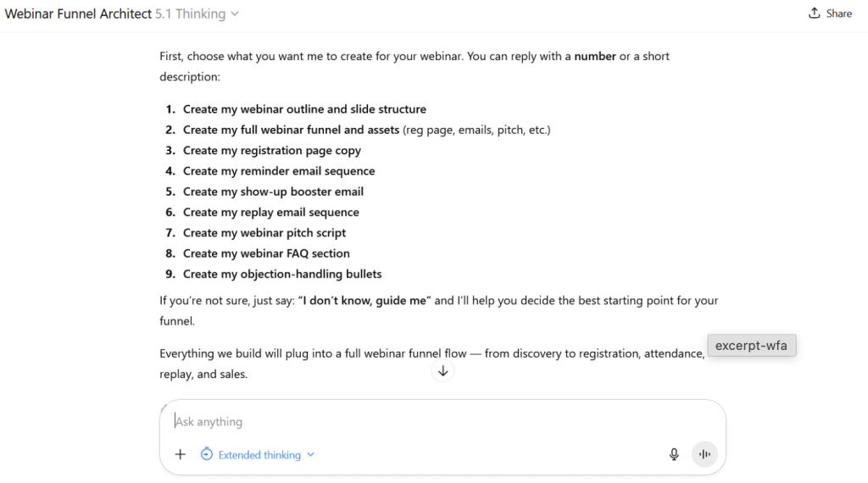The height and width of the screenshot is (483, 868).
Task: Focus the Ask anything input field
Action: (424, 421)
